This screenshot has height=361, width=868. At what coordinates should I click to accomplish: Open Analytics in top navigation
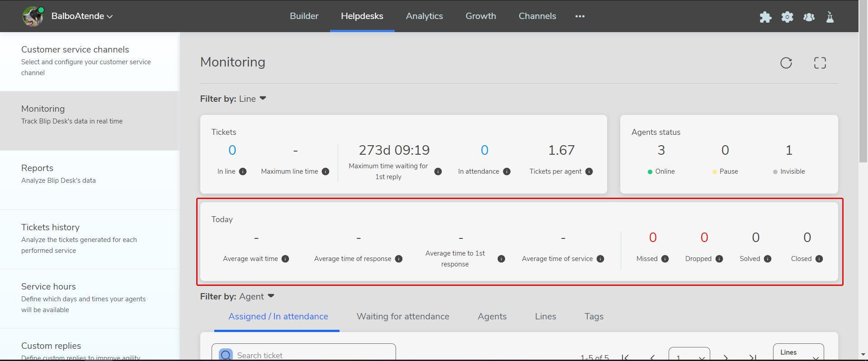point(425,16)
